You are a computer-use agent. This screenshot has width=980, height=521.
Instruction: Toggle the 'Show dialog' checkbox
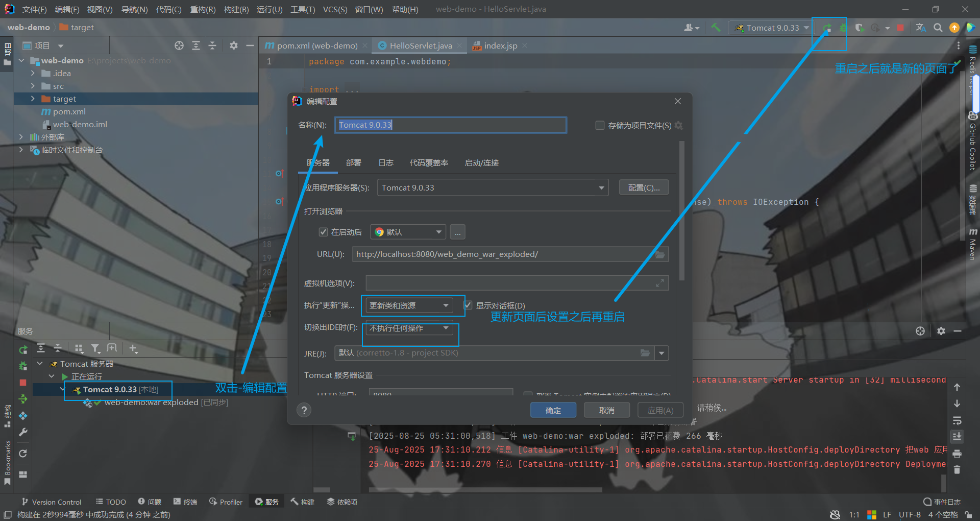pos(468,305)
